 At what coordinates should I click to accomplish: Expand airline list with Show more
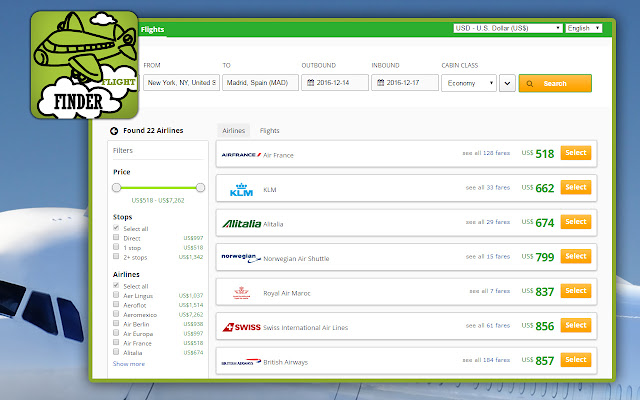click(129, 364)
